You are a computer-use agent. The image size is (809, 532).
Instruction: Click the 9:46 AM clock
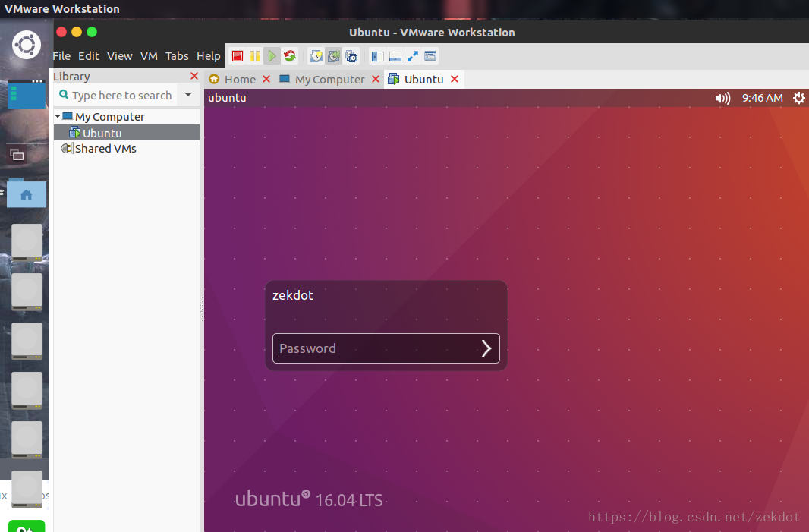[x=762, y=98]
